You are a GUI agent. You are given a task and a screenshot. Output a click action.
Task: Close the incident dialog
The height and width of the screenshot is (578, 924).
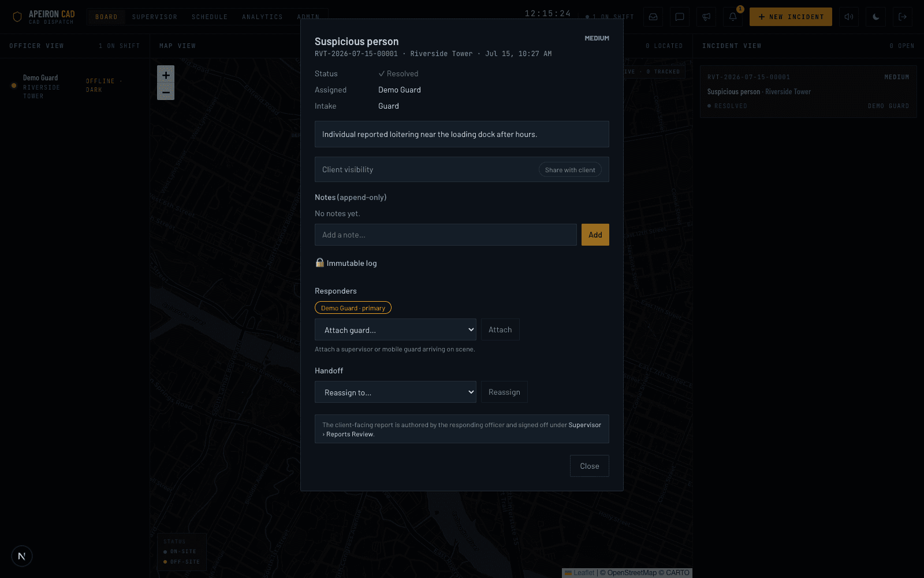590,466
